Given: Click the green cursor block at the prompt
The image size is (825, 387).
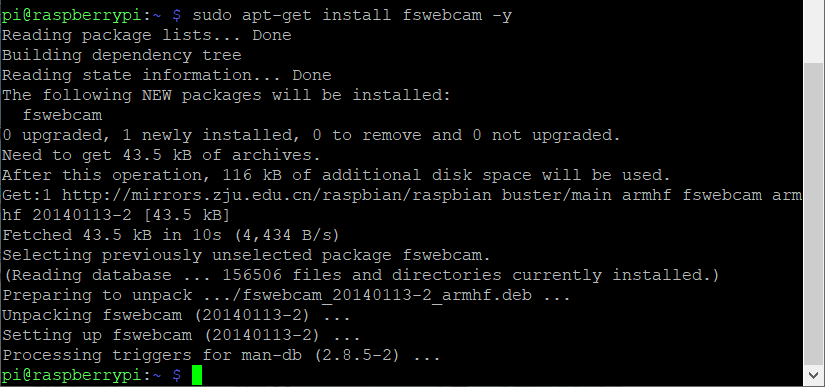Looking at the screenshot, I should click(x=197, y=375).
